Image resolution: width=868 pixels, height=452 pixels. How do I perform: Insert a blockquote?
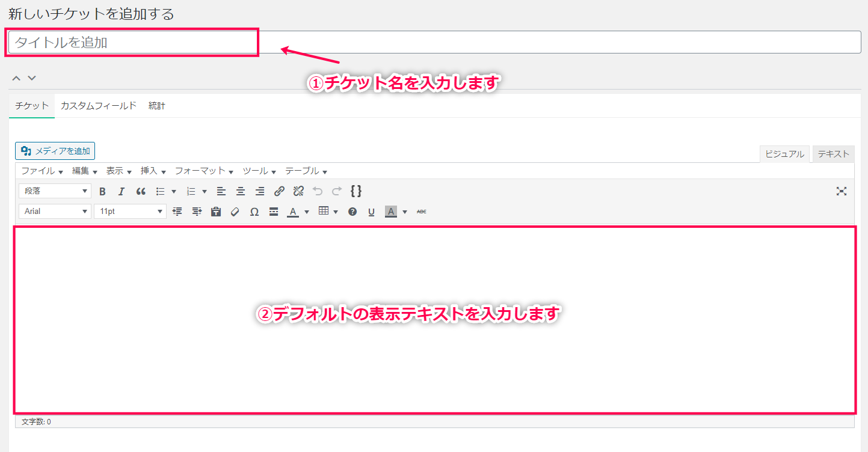click(141, 191)
